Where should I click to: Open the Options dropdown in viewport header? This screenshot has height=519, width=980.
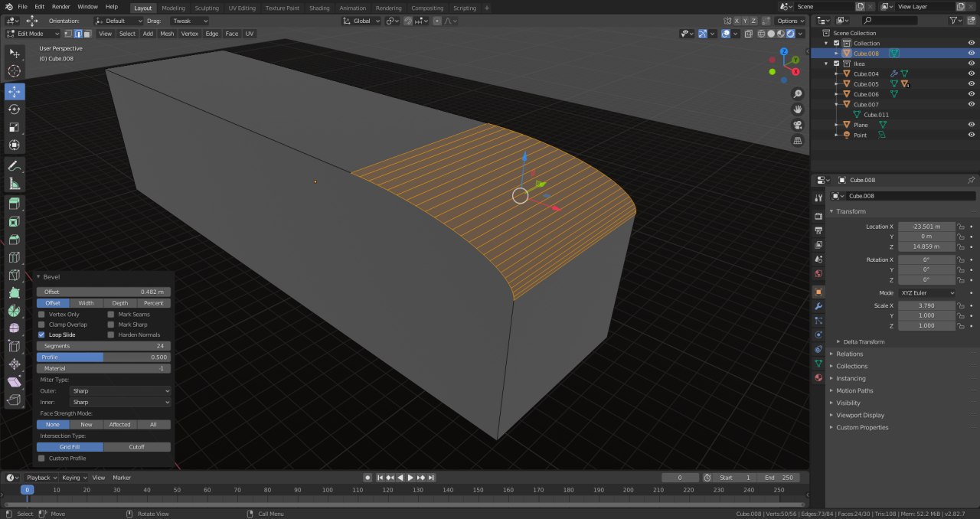789,21
